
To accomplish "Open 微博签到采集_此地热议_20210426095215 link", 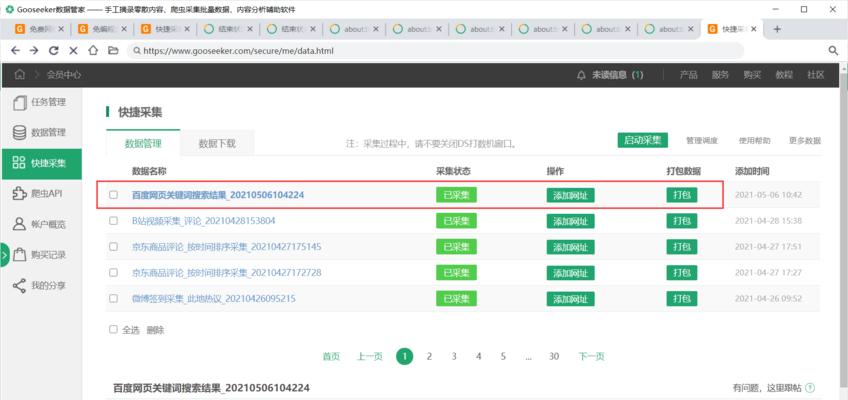I will (214, 298).
